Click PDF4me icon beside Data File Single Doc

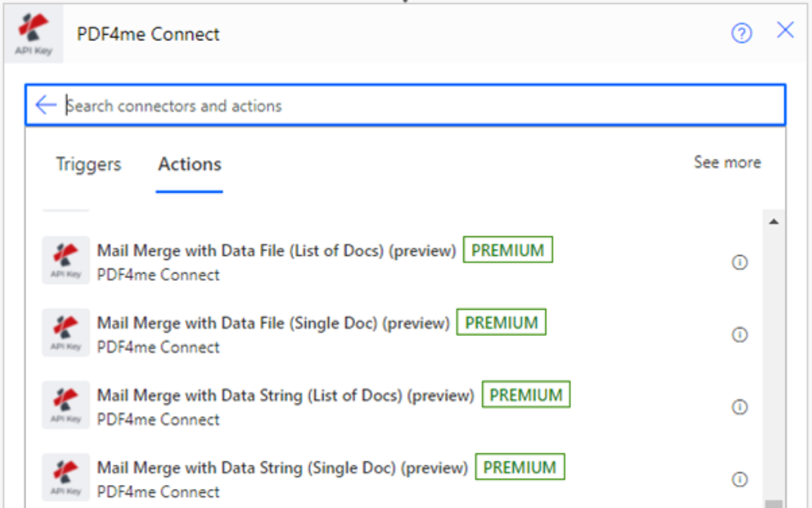[x=66, y=332]
